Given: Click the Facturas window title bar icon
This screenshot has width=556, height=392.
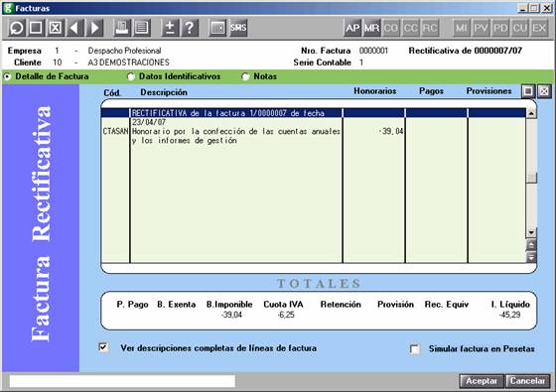Looking at the screenshot, I should (x=8, y=8).
